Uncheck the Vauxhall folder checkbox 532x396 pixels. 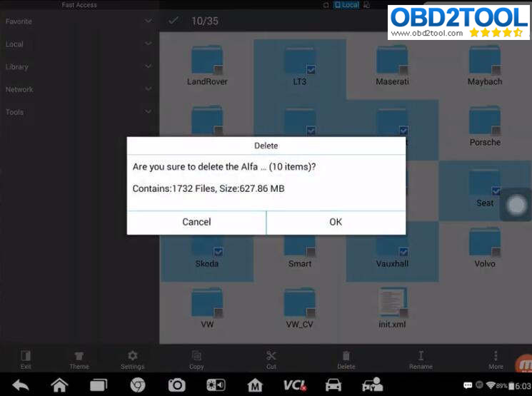[403, 252]
